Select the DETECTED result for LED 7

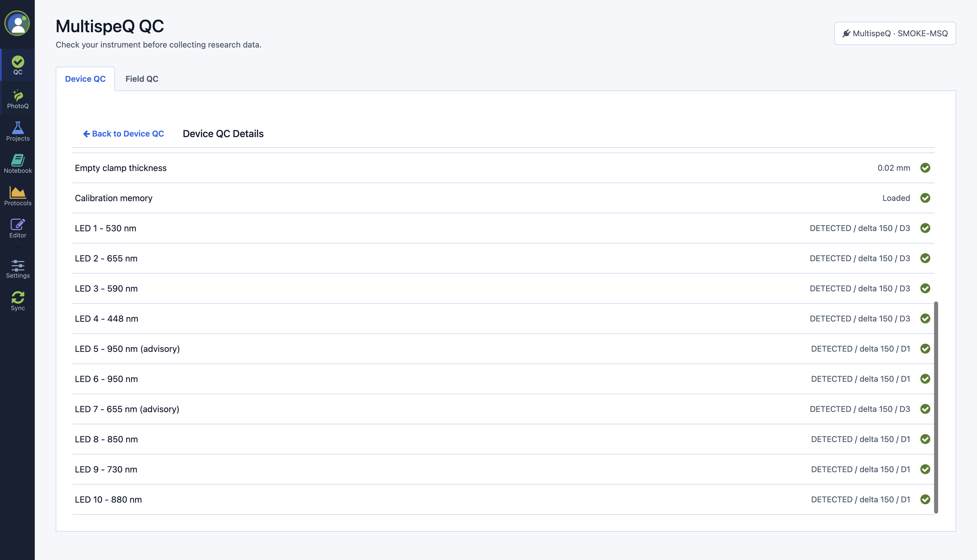860,409
